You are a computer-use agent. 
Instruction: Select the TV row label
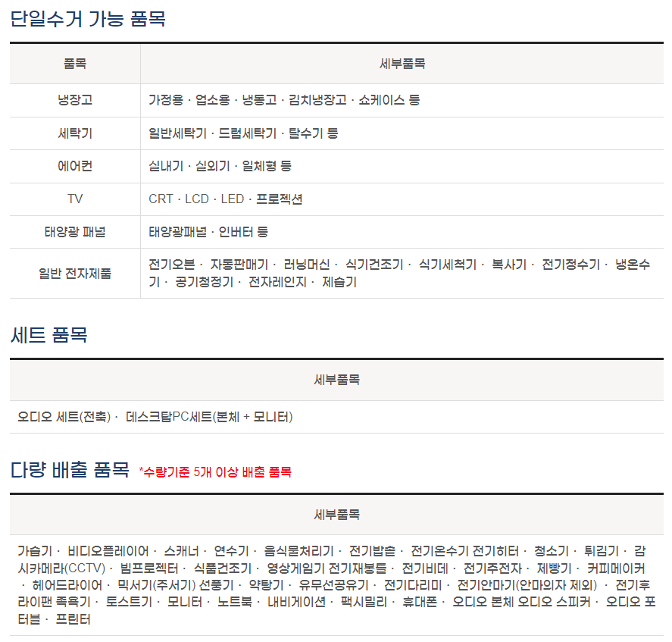pyautogui.click(x=75, y=199)
